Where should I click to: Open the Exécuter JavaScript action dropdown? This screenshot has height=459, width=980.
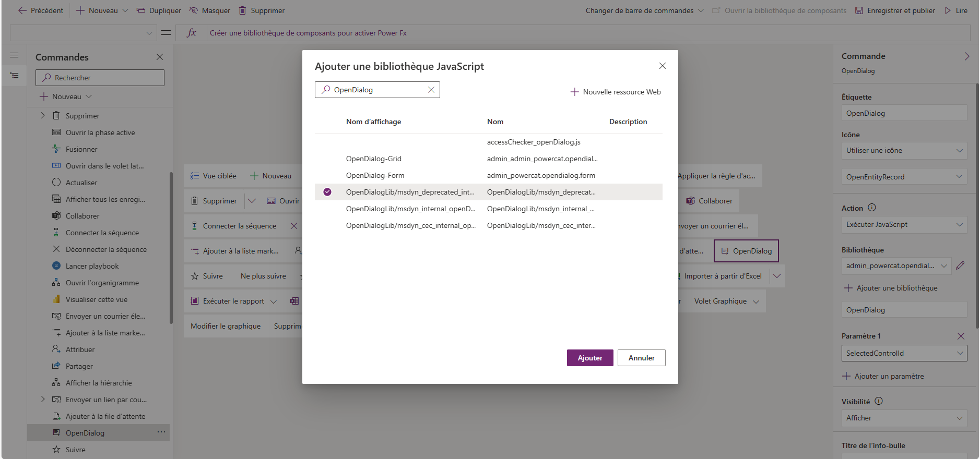pos(904,224)
